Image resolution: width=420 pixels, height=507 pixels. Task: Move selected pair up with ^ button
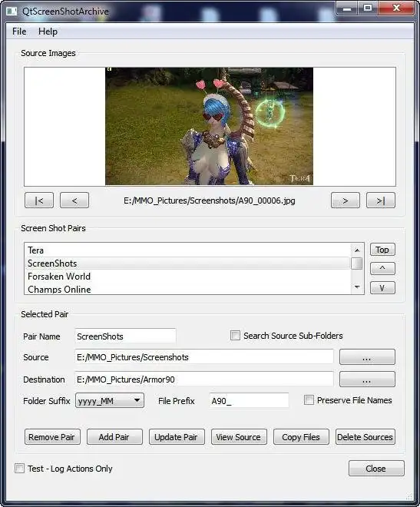point(382,268)
